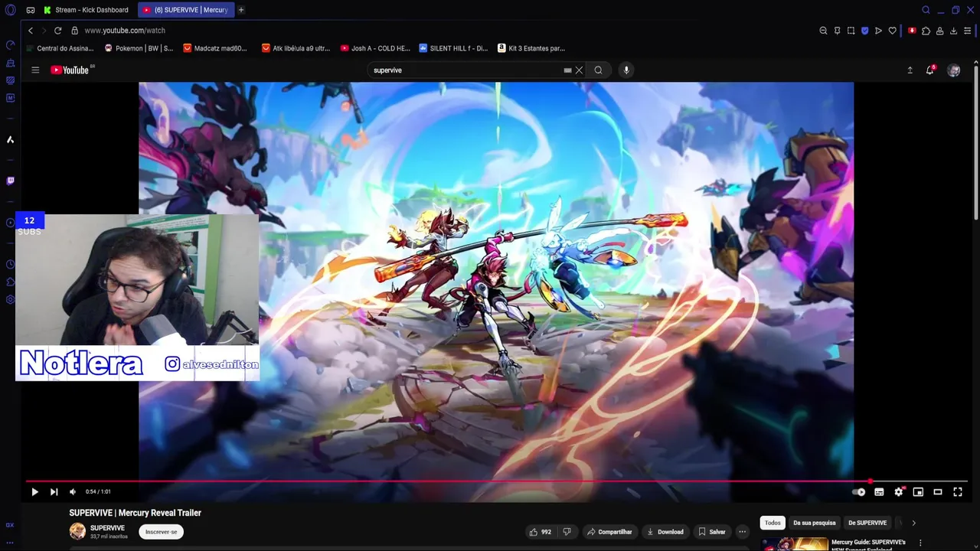The width and height of the screenshot is (980, 551).
Task: Open the SUPERVIVE channel avatar
Action: pos(77,531)
